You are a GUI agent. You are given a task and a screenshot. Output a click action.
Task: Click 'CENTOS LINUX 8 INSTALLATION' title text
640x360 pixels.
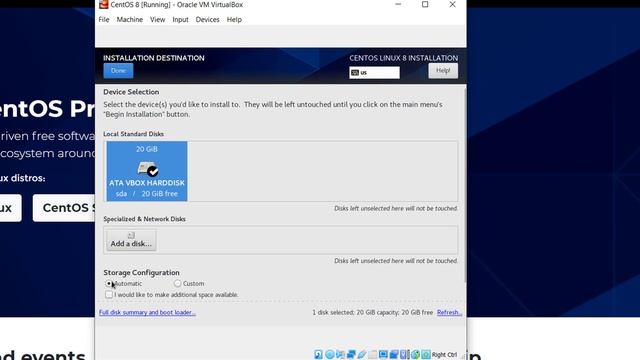pos(404,58)
